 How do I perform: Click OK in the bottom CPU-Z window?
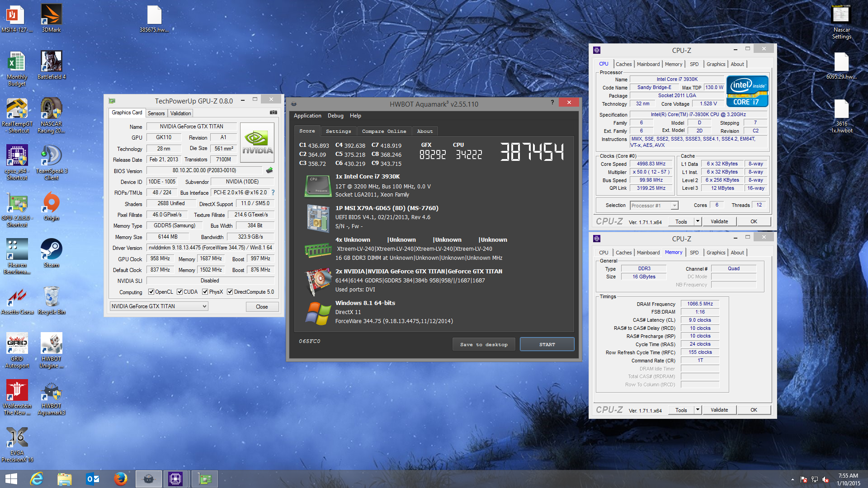pyautogui.click(x=754, y=410)
